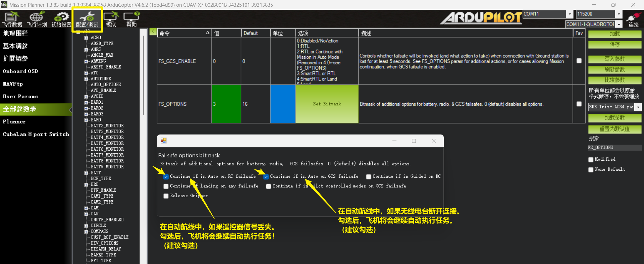Open 基本调参 in the left menu
The image size is (644, 264).
click(x=15, y=46)
